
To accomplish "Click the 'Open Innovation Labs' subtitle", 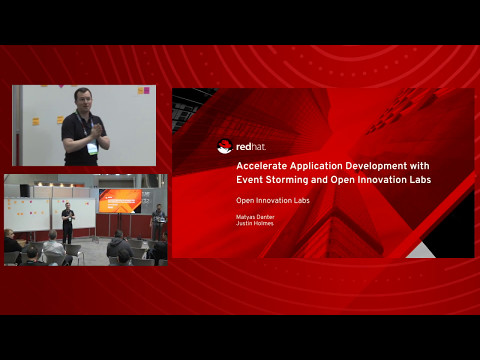I will [273, 200].
